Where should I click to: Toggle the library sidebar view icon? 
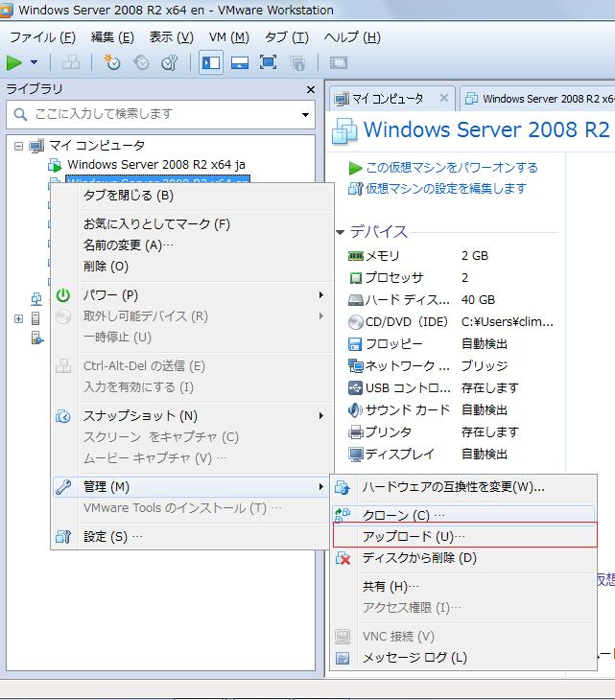(x=211, y=62)
